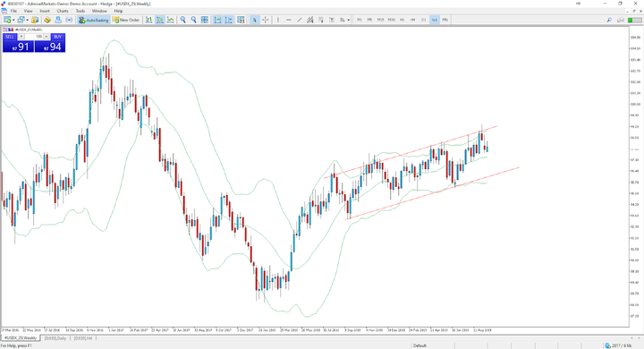Select the trendline drawing tool
Viewport: 644px width, 349px height.
tap(300, 20)
